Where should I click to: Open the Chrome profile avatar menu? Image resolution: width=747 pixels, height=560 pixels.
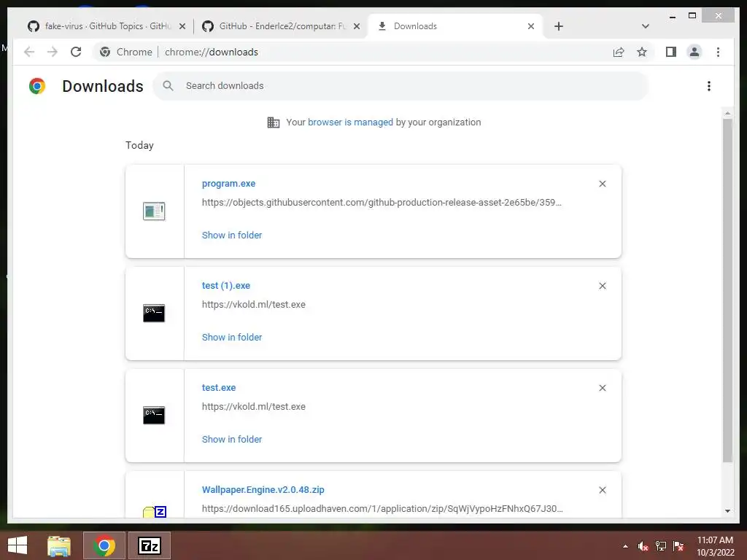pos(694,52)
